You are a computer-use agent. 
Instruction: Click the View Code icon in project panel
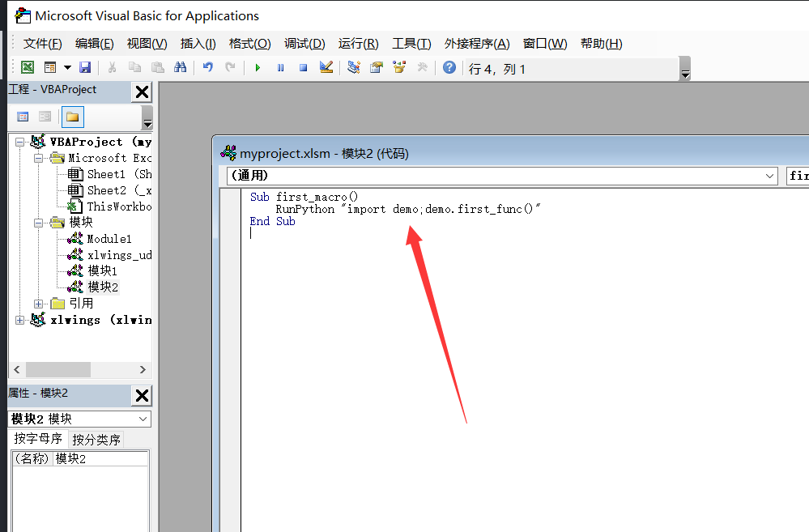pos(23,117)
